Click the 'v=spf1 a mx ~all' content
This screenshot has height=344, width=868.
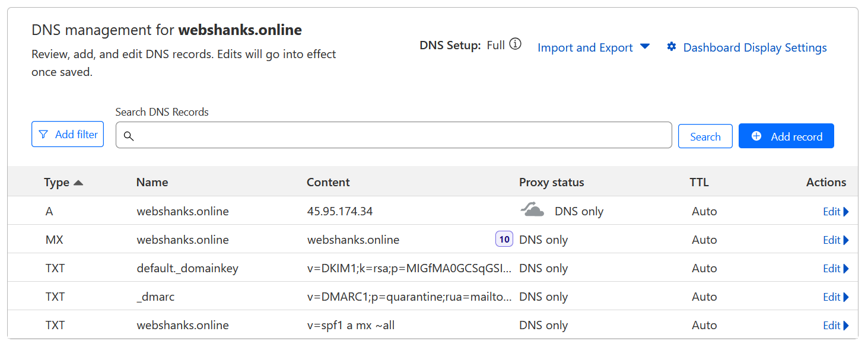[351, 325]
